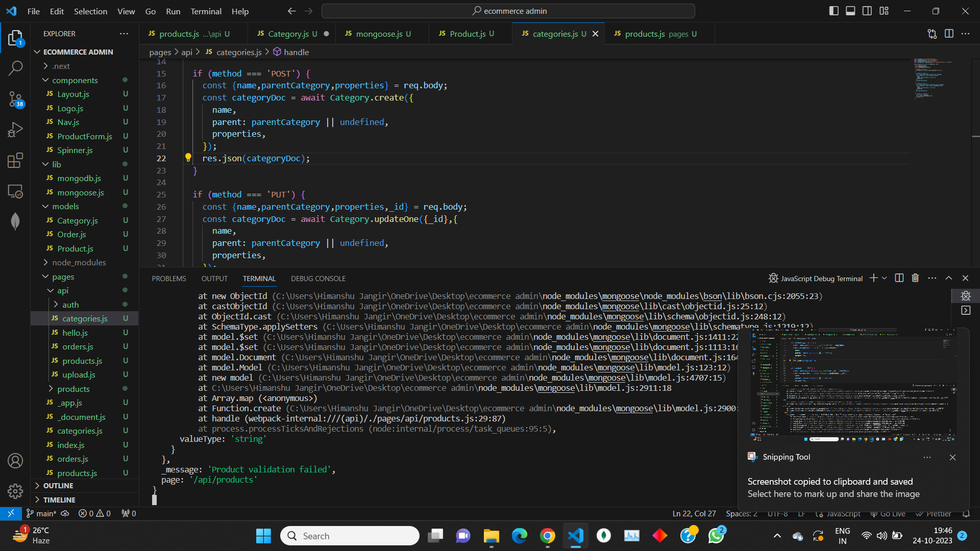Toggle the bottom panel visibility
Viewport: 980px width, 551px height.
coord(850,10)
